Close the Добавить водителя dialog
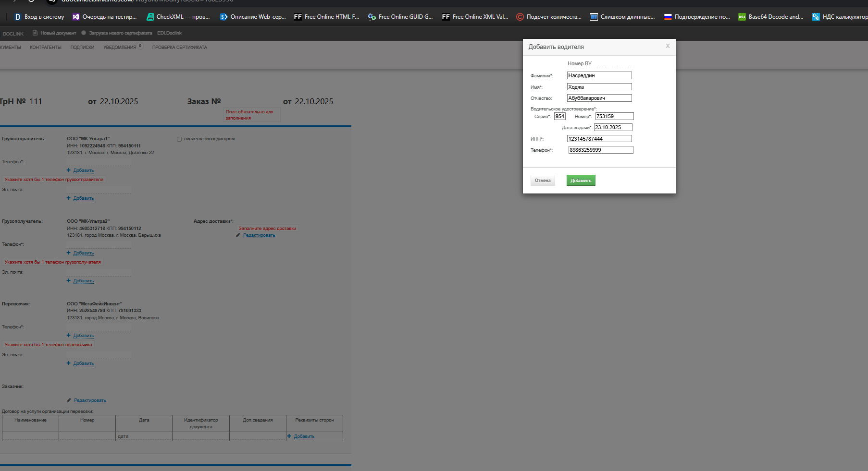 coord(668,46)
